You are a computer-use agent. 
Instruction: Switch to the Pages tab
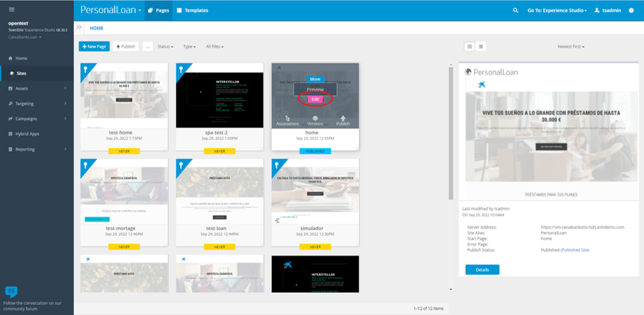[159, 11]
